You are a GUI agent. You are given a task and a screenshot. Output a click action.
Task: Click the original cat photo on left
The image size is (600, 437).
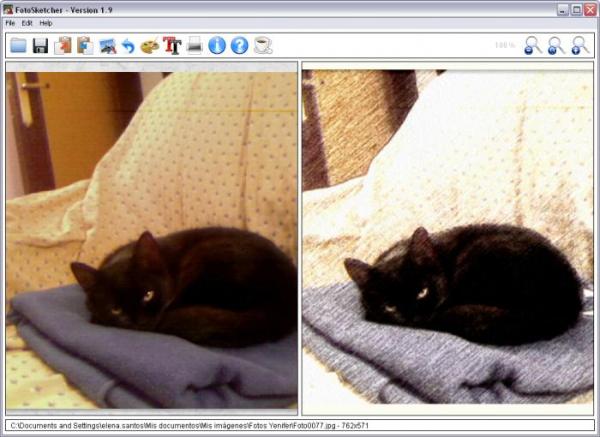pos(152,240)
